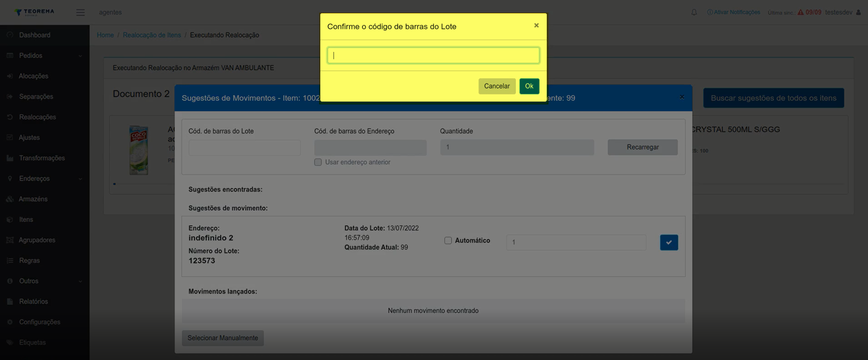Click the Outros info icon
Screen dimensions: 868x360
point(10,281)
